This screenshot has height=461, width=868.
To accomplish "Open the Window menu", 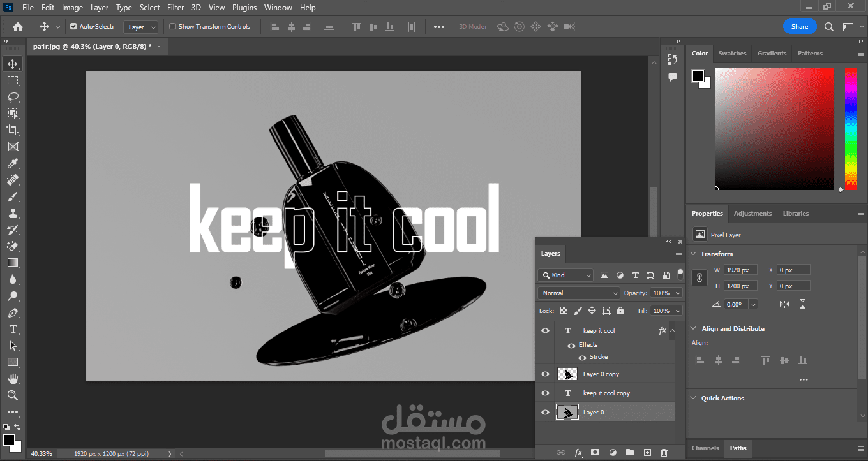I will (278, 8).
